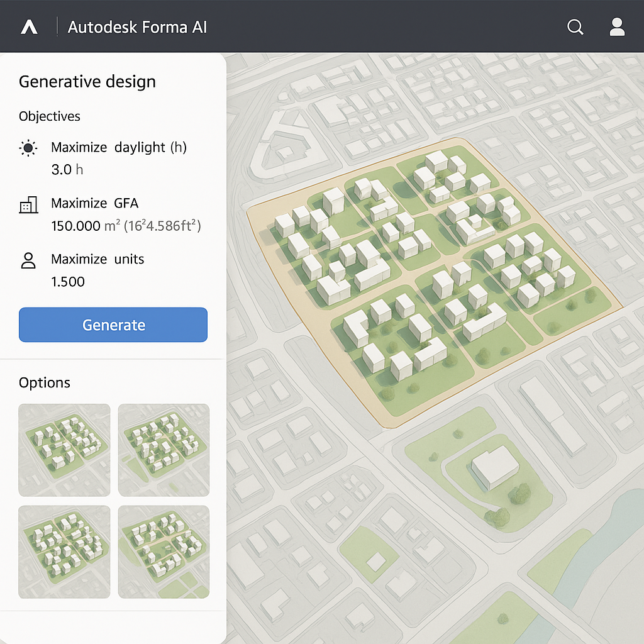This screenshot has height=644, width=644.
Task: Click the Options section heading
Action: coord(45,383)
